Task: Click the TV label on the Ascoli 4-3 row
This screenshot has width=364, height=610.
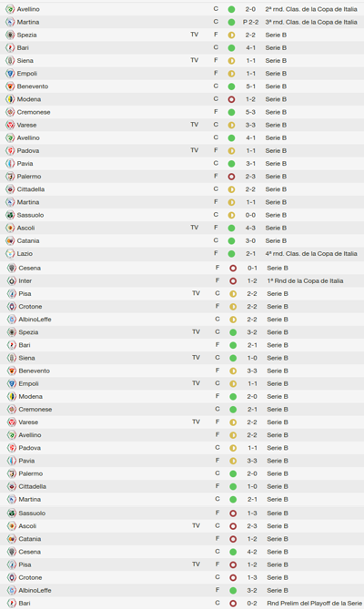Action: point(195,228)
